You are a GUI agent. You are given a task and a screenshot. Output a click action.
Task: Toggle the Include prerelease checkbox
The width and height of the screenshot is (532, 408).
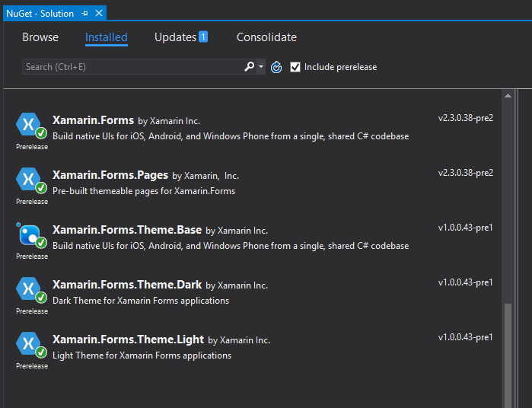(x=295, y=67)
